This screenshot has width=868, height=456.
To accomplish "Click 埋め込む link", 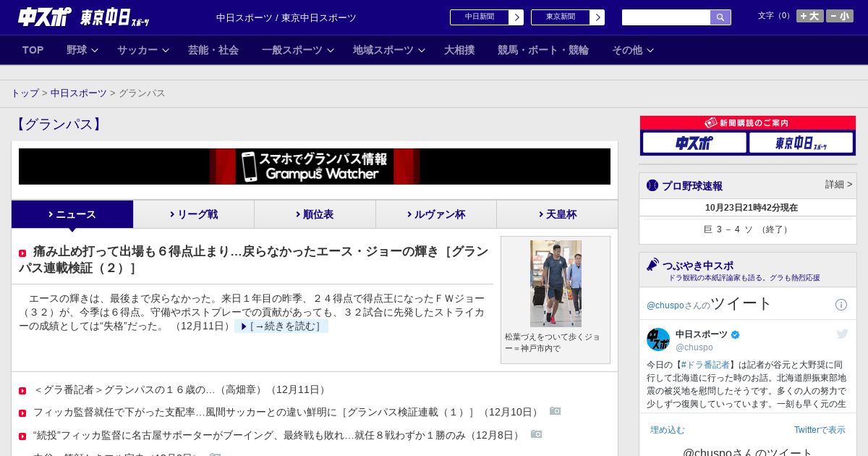I will (x=667, y=430).
